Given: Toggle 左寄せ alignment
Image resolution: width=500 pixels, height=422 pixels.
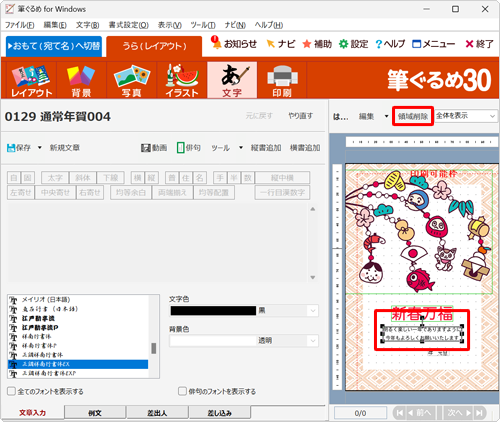Looking at the screenshot, I should pos(21,192).
